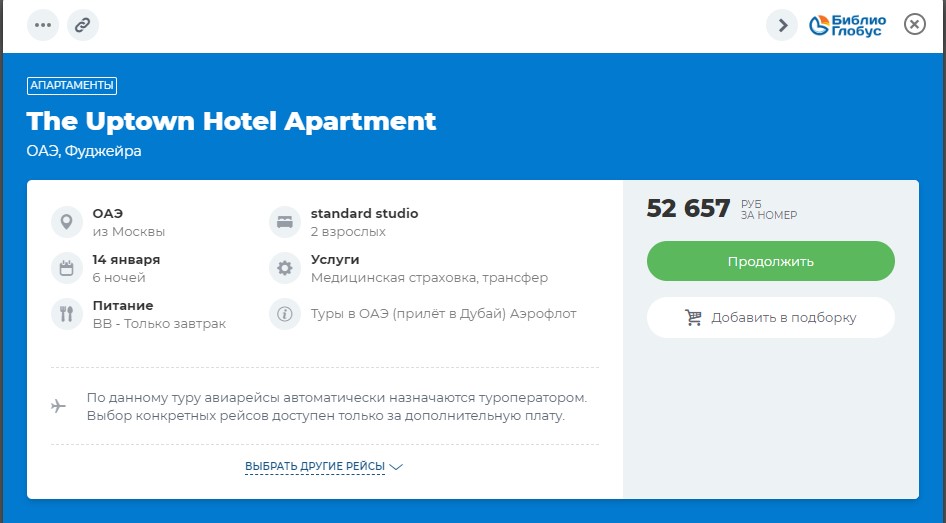Click the airplane icon by flight notice
This screenshot has height=523, width=946.
[59, 406]
